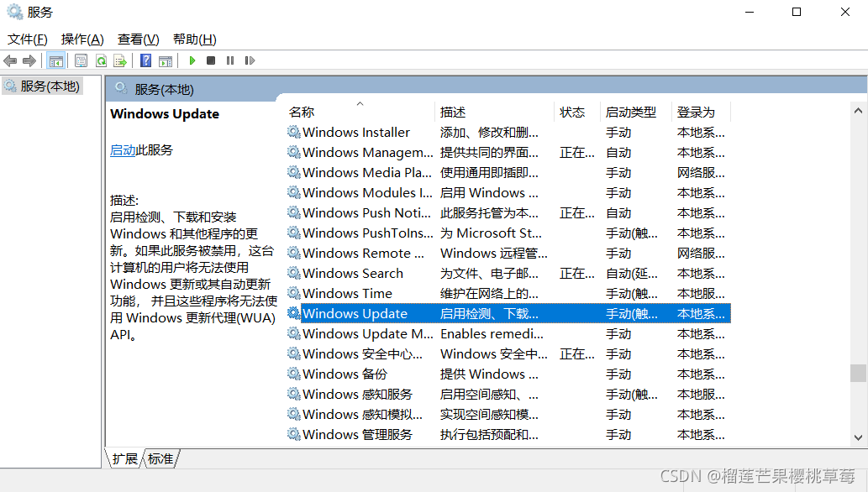Sort by the 描述 column header
868x492 pixels.
tap(452, 113)
